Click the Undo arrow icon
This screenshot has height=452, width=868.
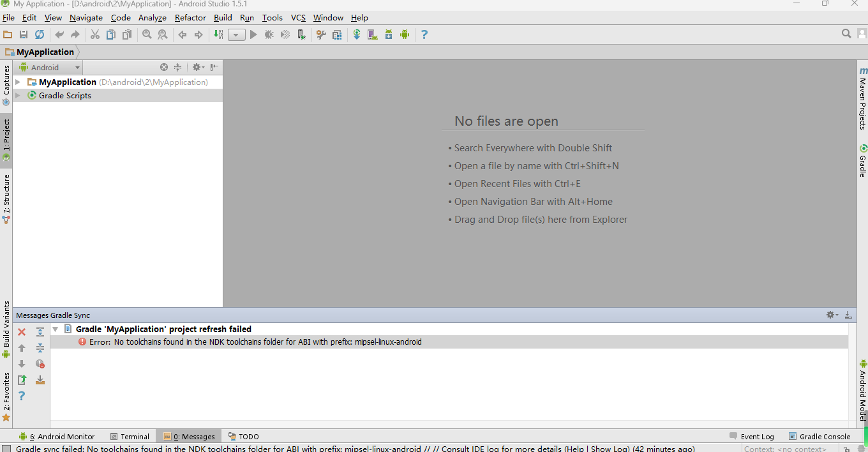click(x=59, y=34)
